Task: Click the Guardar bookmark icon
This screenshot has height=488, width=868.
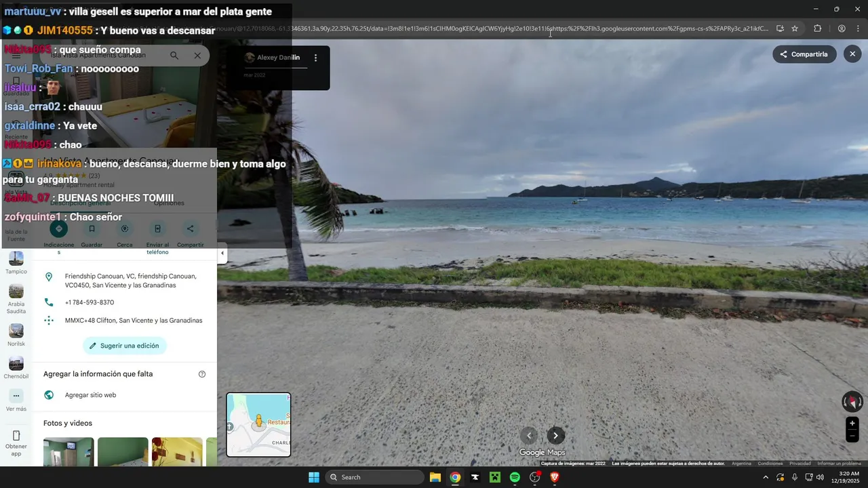Action: tap(92, 229)
